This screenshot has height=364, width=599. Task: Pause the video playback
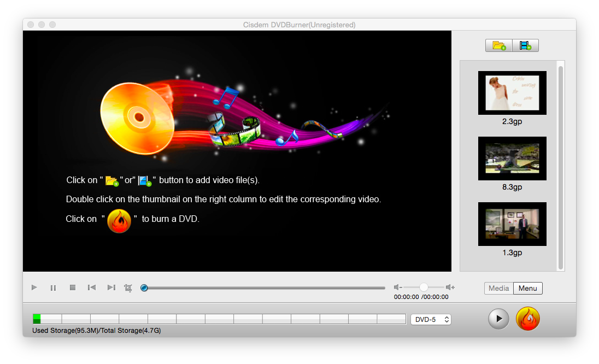pyautogui.click(x=53, y=287)
